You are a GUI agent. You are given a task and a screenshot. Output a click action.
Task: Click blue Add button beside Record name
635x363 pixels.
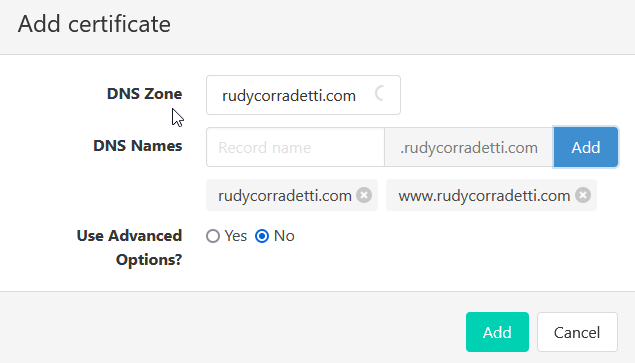click(x=586, y=147)
